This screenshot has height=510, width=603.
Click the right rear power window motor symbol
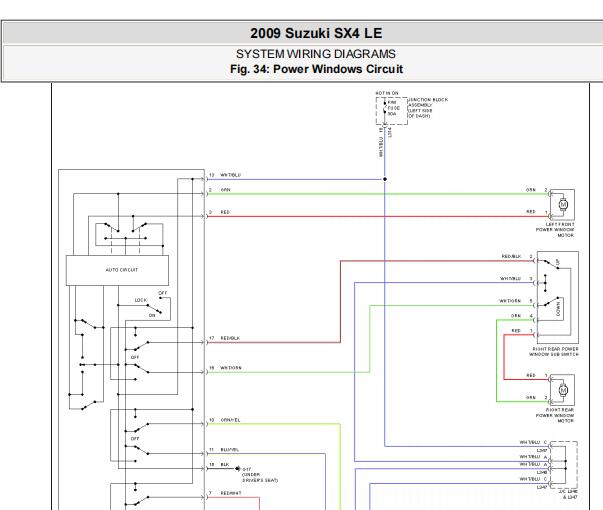tap(563, 390)
